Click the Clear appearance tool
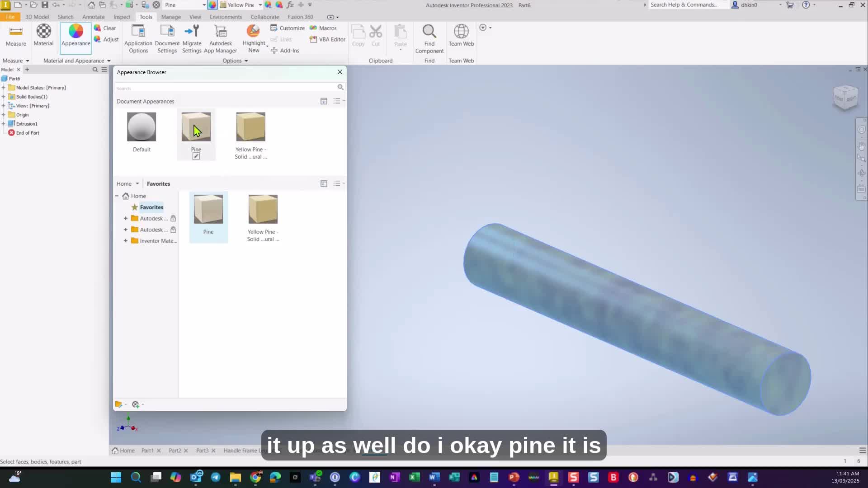Screen dimensions: 868x488 point(105,28)
